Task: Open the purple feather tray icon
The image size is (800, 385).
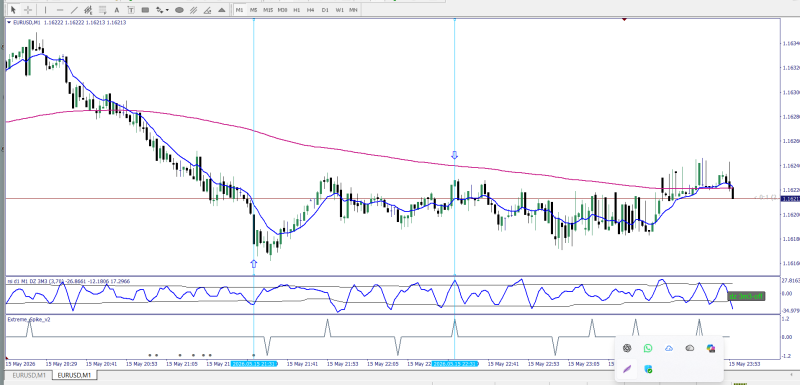Action: pos(627,369)
